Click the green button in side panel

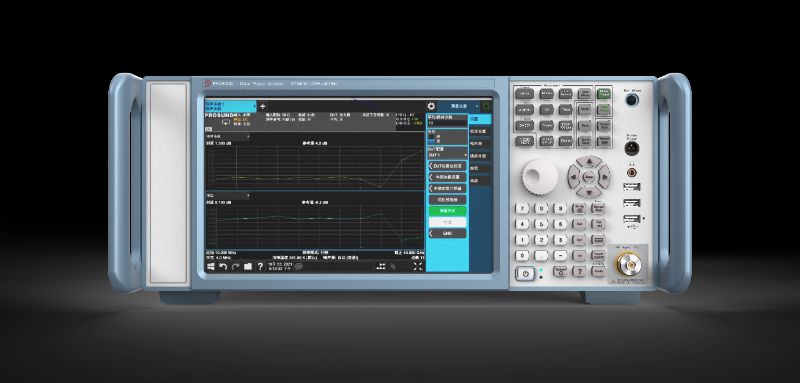tap(447, 211)
